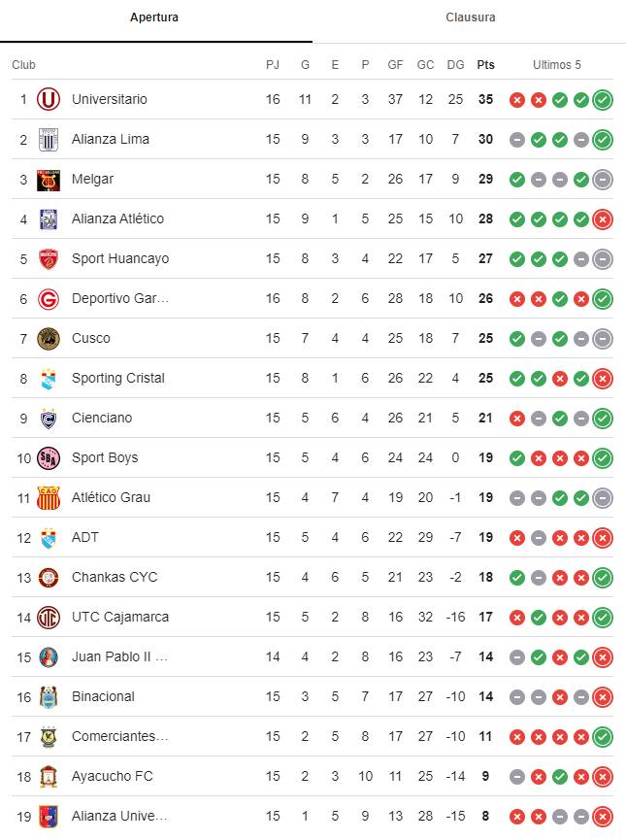Click the Ultimos 5 column header
626x840 pixels.
point(556,65)
